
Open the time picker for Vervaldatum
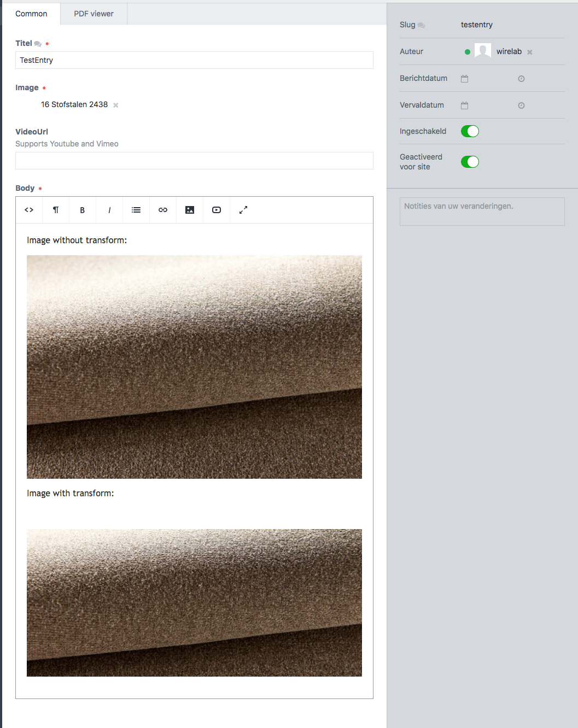point(521,105)
